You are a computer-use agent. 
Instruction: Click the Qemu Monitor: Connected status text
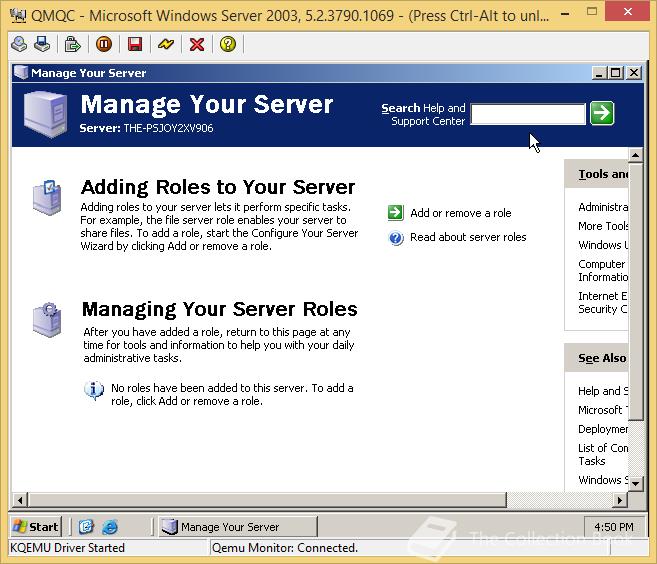coord(285,548)
